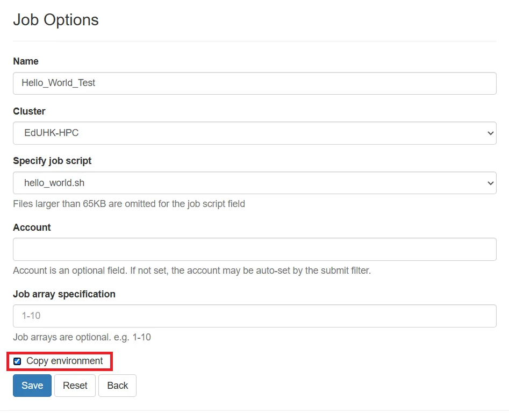Viewport: 509px width, 420px height.
Task: Click the "Account" field label
Action: [x=32, y=227]
